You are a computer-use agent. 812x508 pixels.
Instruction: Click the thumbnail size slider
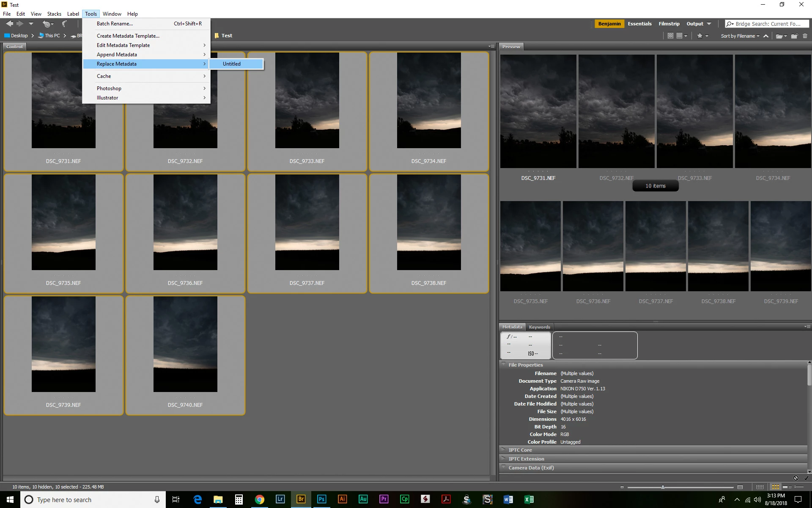tap(663, 487)
